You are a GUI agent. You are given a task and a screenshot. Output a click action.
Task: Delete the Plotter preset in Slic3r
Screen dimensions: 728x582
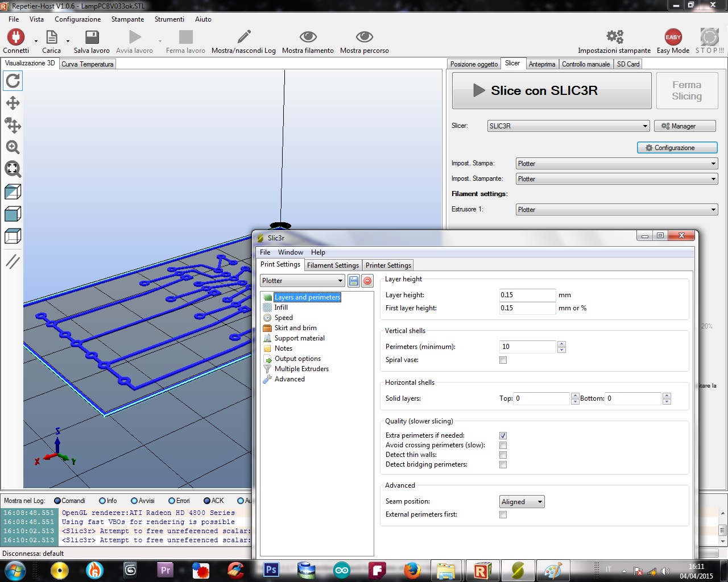pyautogui.click(x=367, y=281)
